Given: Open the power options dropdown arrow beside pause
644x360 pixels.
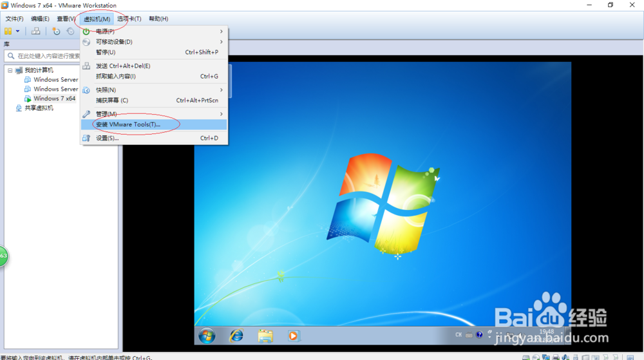Looking at the screenshot, I should tap(17, 31).
